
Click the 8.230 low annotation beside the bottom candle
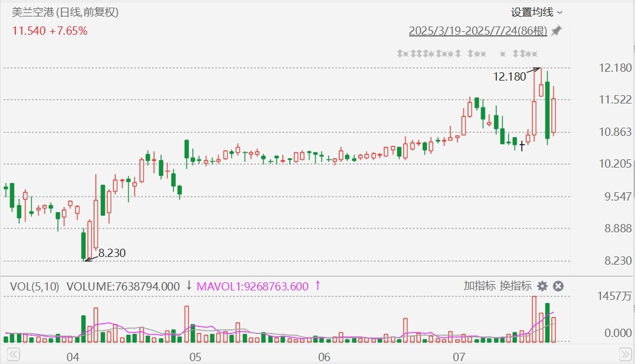tap(112, 253)
